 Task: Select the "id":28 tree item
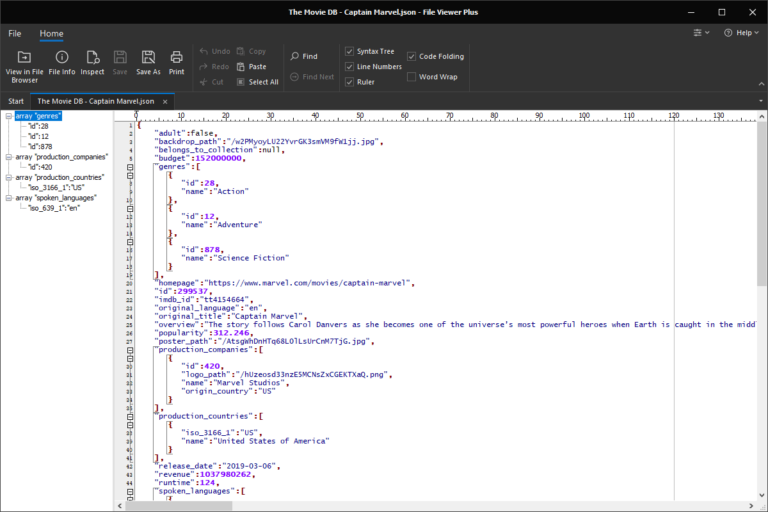[x=38, y=126]
